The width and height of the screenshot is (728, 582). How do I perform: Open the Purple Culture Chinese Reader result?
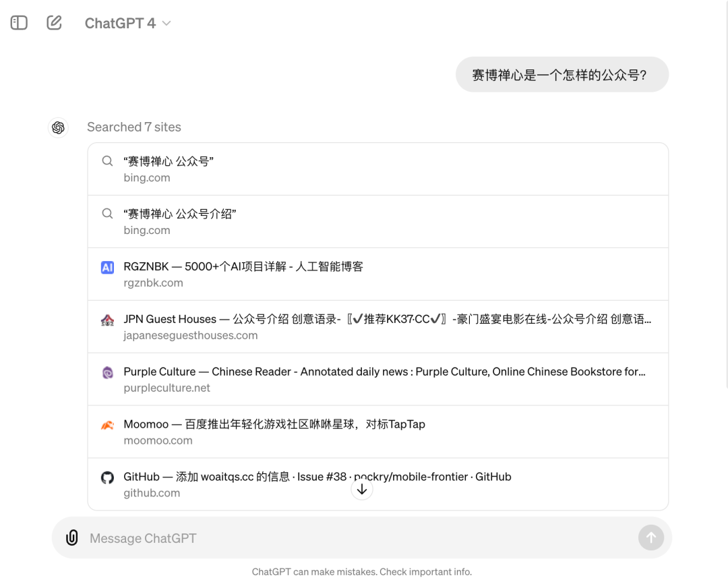point(378,379)
